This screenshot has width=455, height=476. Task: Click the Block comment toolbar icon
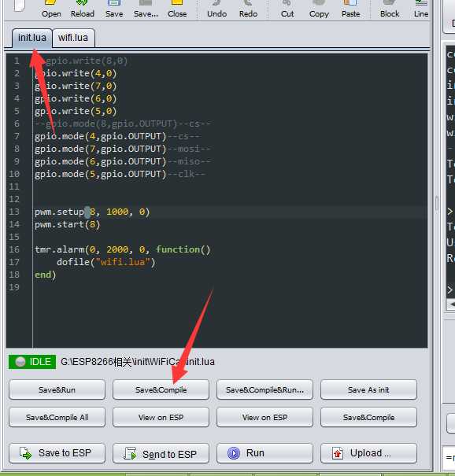390,9
